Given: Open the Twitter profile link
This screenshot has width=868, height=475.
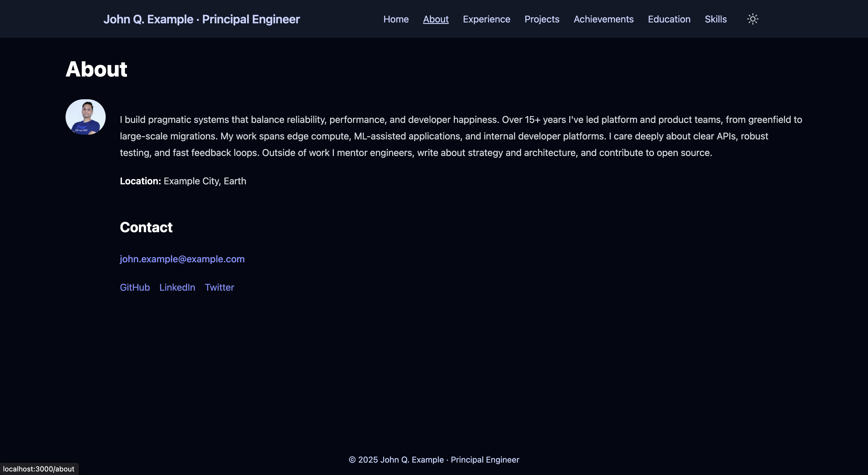Looking at the screenshot, I should (x=219, y=287).
